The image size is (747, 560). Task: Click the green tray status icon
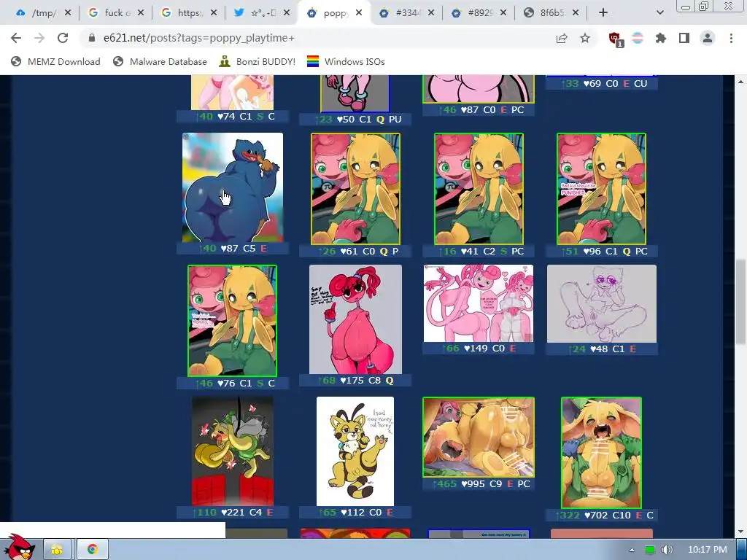tap(650, 550)
